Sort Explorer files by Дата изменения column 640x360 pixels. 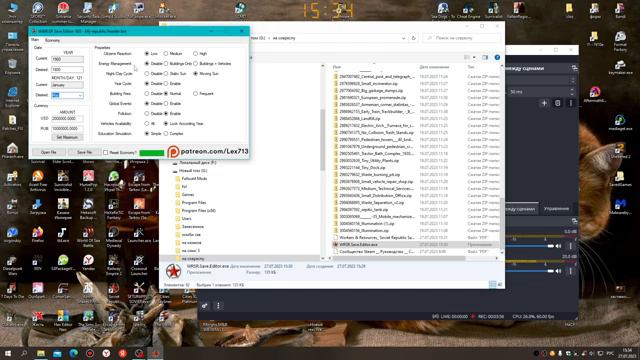[434, 67]
